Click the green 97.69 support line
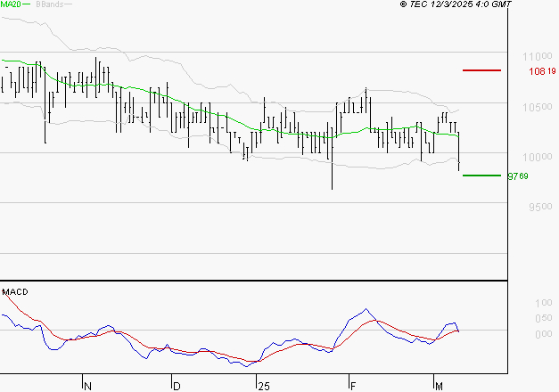This screenshot has height=392, width=559. click(x=481, y=176)
